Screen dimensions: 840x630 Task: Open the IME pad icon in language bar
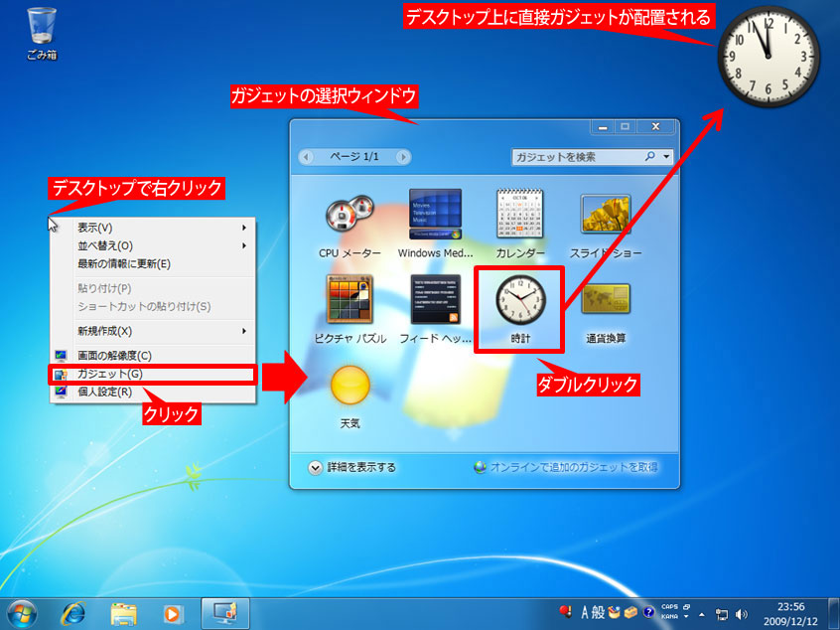[x=615, y=612]
